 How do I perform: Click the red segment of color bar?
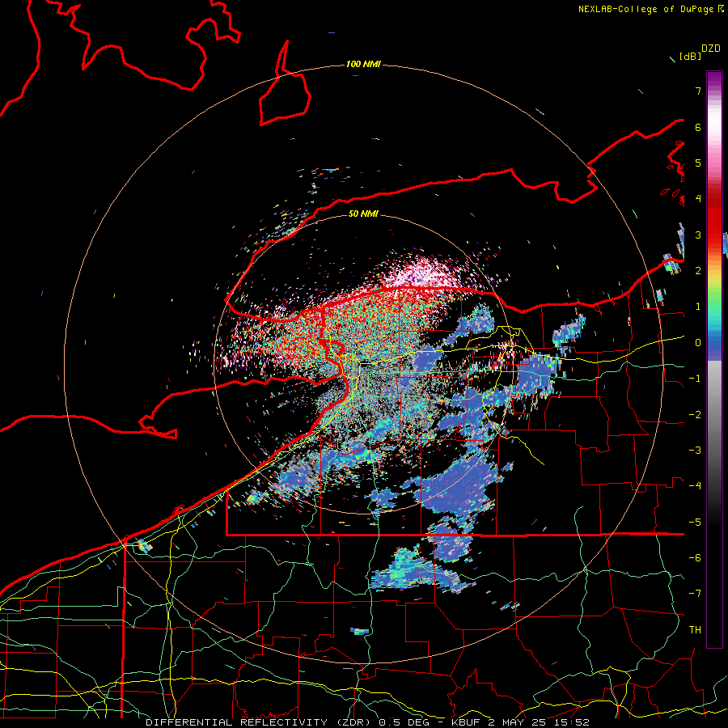coord(714,218)
